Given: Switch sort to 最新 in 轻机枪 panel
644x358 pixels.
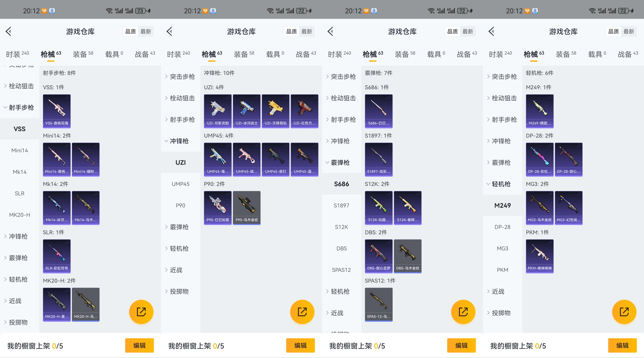Looking at the screenshot, I should (629, 31).
